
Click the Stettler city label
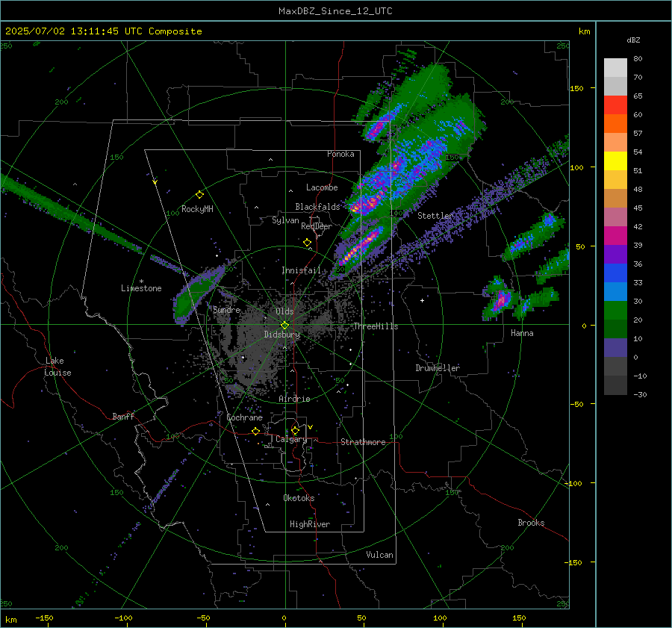[x=435, y=216]
